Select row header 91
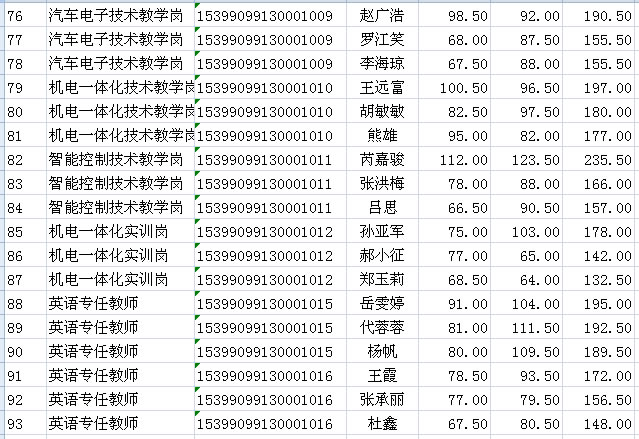 point(20,376)
